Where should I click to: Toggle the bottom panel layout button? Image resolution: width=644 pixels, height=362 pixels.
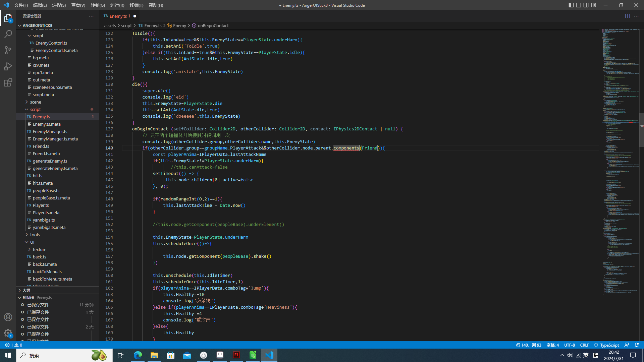pos(579,5)
